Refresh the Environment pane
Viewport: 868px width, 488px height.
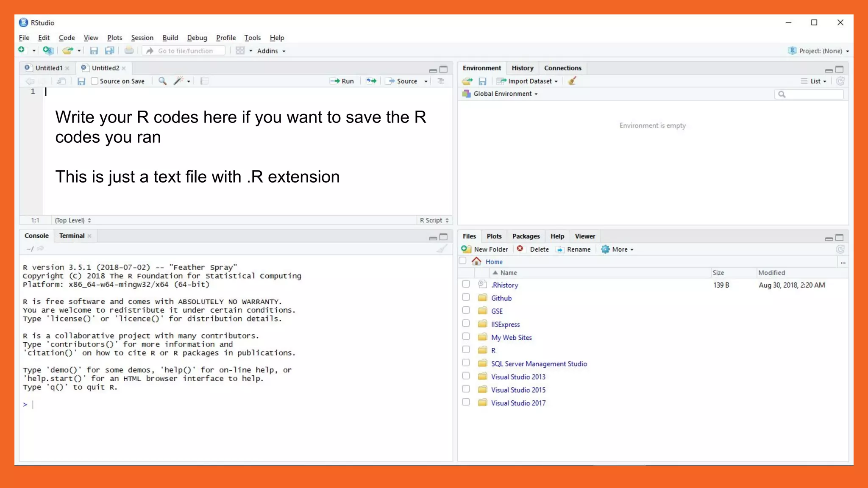point(840,81)
